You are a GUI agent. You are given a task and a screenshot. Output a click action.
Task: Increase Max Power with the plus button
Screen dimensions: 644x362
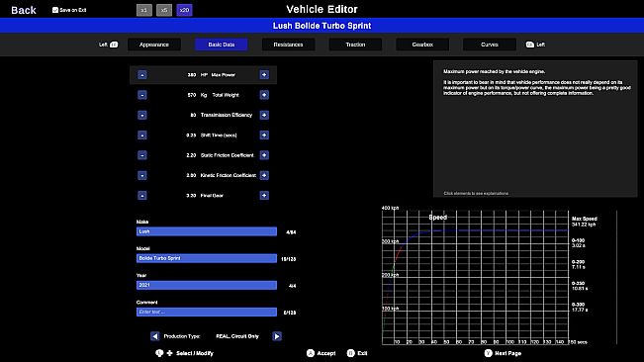pyautogui.click(x=264, y=75)
